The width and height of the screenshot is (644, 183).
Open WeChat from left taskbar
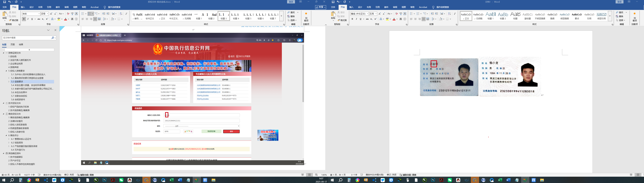pyautogui.click(x=121, y=180)
